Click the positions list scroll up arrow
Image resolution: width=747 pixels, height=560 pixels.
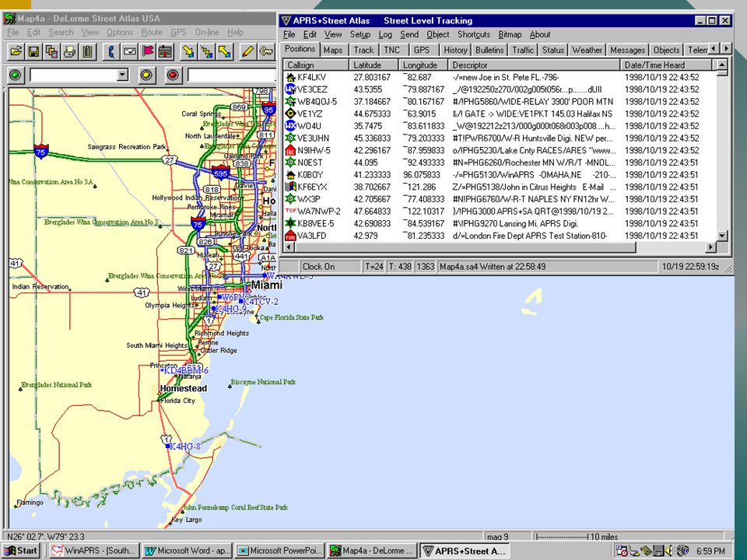coord(722,65)
